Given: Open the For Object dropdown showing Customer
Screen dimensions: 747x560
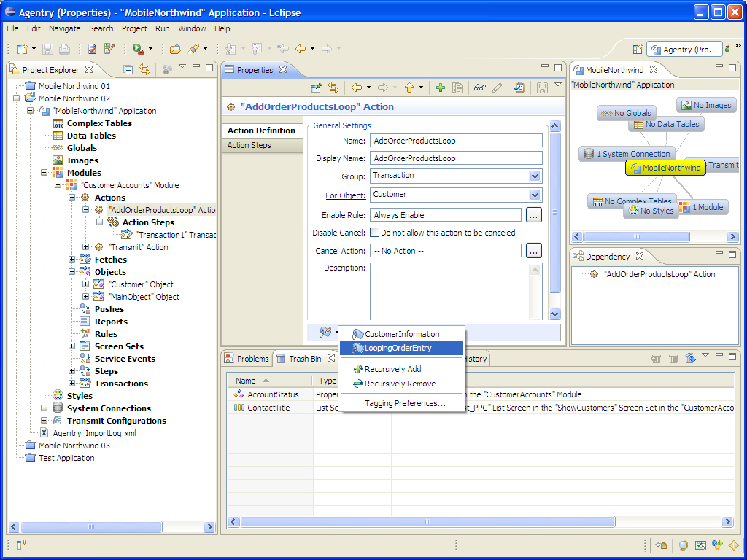Looking at the screenshot, I should 535,195.
